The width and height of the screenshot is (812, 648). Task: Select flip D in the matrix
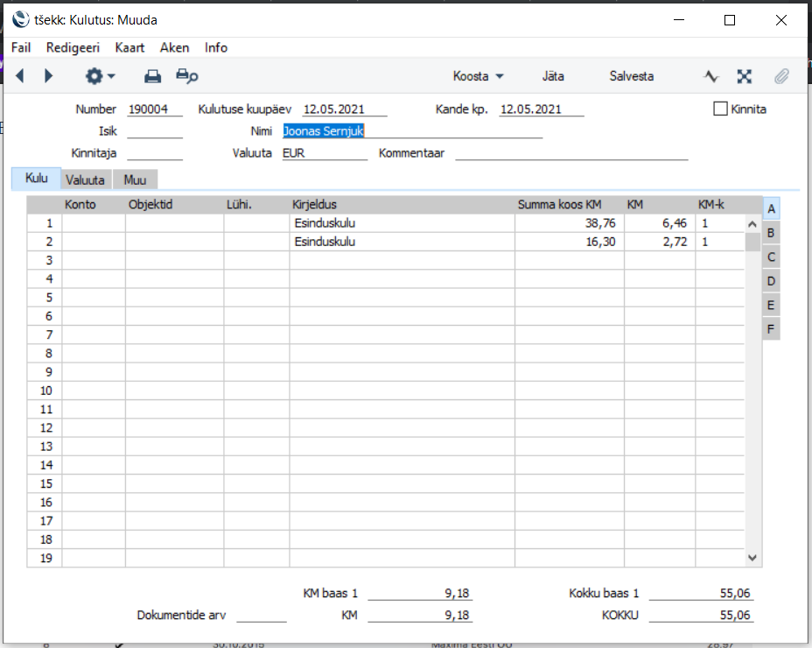[x=771, y=281]
